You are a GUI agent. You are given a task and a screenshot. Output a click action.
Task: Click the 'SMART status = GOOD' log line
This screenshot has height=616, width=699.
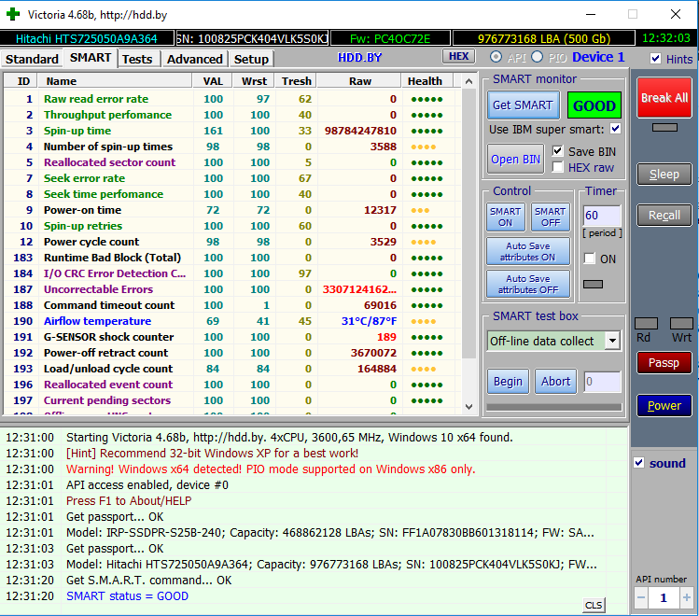point(127,596)
